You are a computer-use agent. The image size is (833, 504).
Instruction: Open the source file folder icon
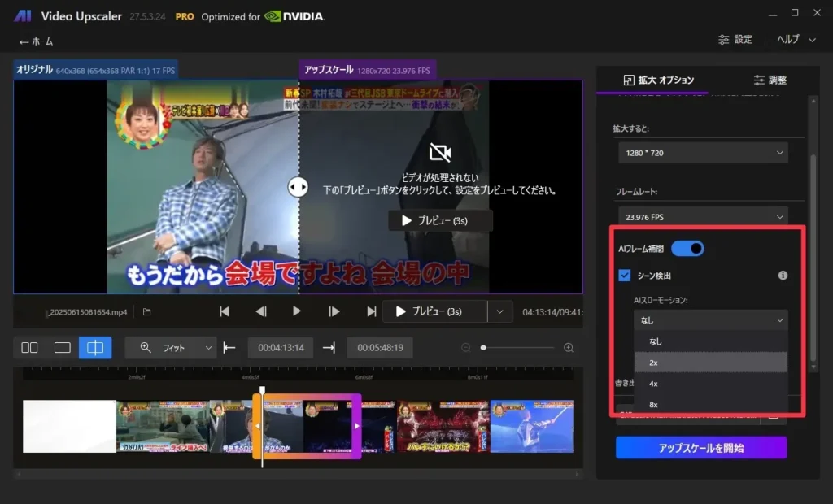click(147, 311)
